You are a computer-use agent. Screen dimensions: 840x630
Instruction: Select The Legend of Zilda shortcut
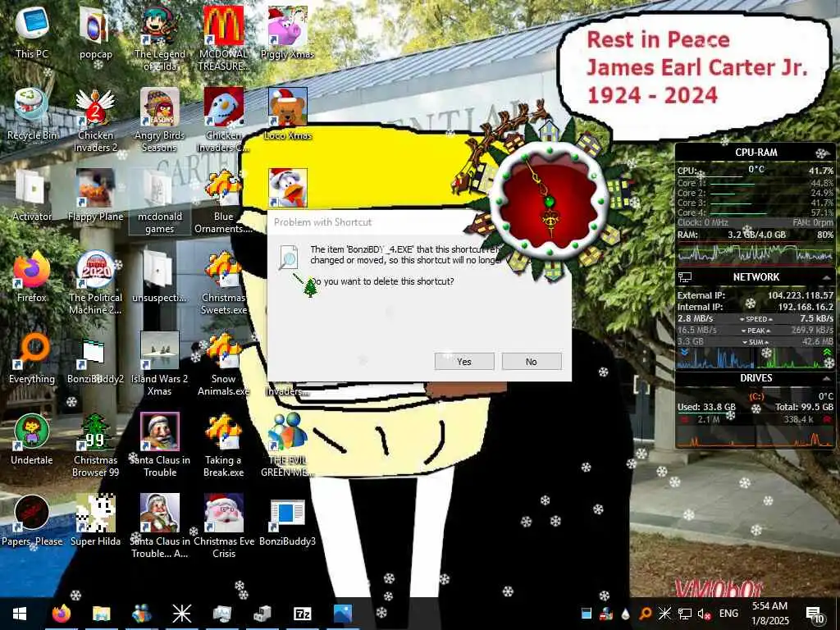[x=159, y=38]
